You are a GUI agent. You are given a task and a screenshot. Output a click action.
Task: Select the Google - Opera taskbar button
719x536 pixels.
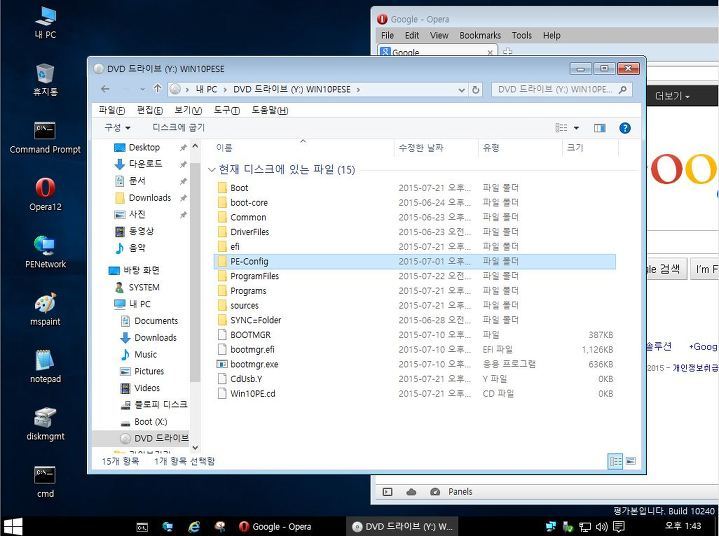click(275, 526)
